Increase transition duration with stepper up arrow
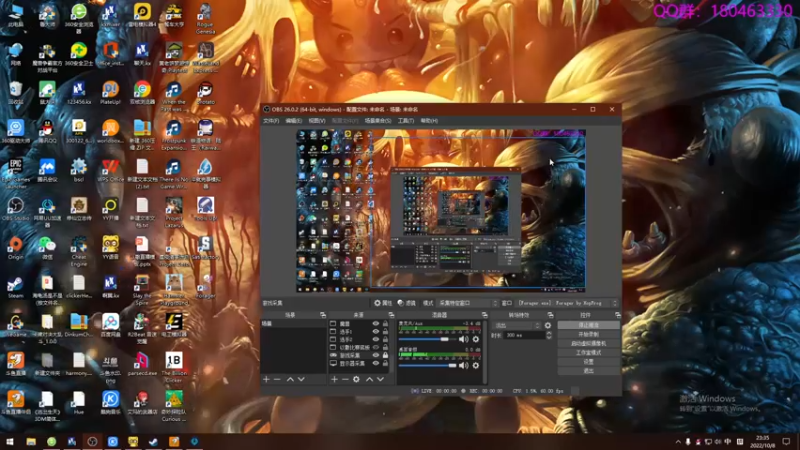 (x=549, y=333)
